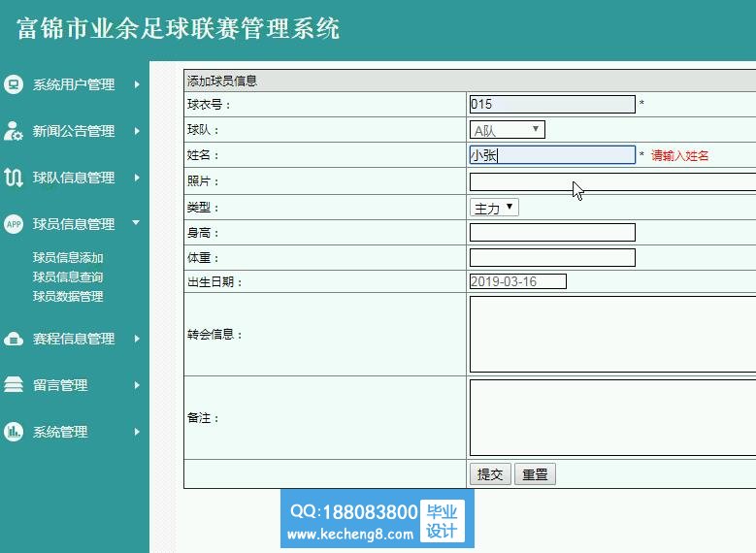Click the 球衣号： label
The width and height of the screenshot is (756, 553).
(x=209, y=104)
